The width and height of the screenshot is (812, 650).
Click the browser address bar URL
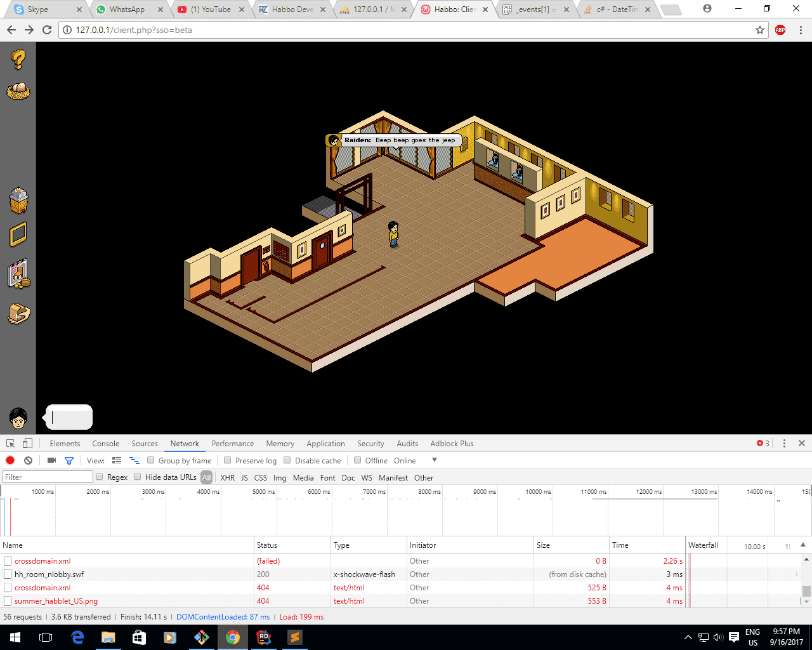134,30
